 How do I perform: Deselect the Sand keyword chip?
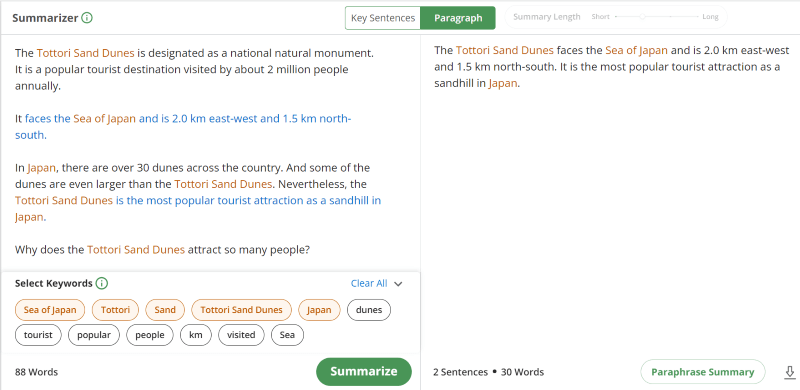[165, 310]
